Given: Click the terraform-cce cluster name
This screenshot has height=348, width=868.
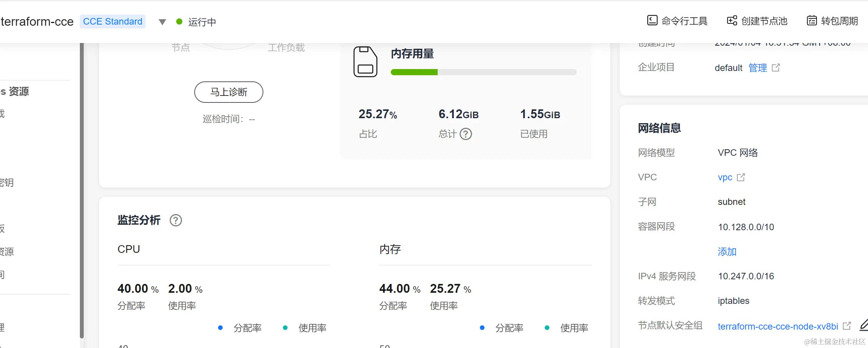Looking at the screenshot, I should coord(37,21).
